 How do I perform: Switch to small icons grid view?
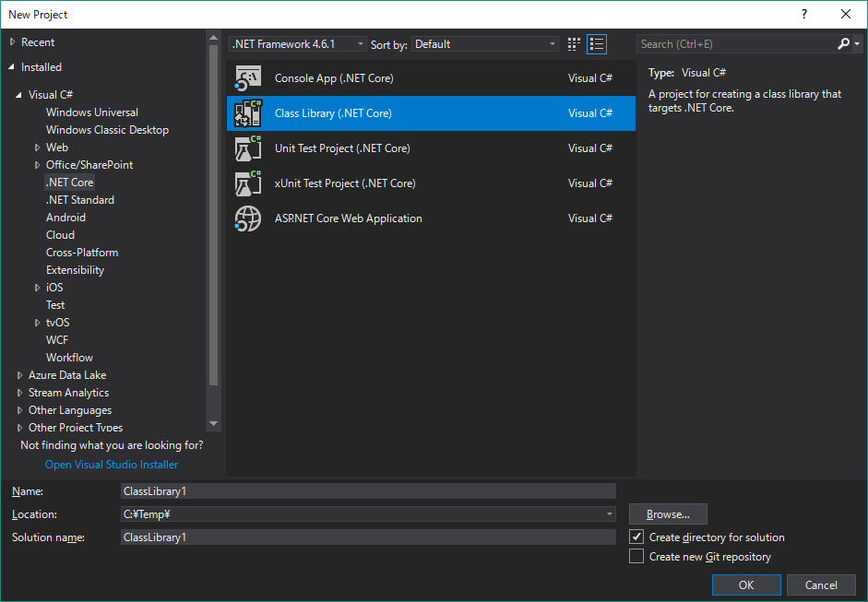(574, 44)
